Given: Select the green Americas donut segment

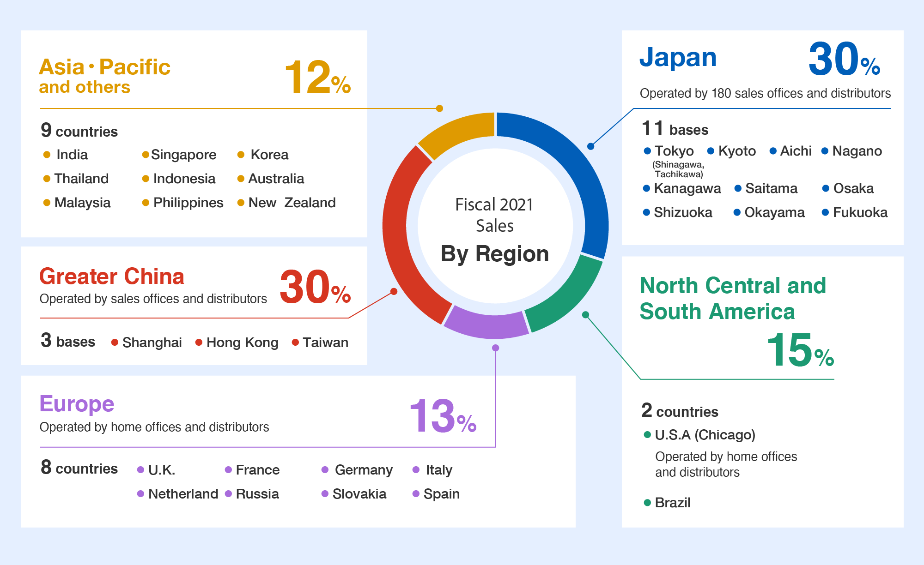Looking at the screenshot, I should 566,295.
